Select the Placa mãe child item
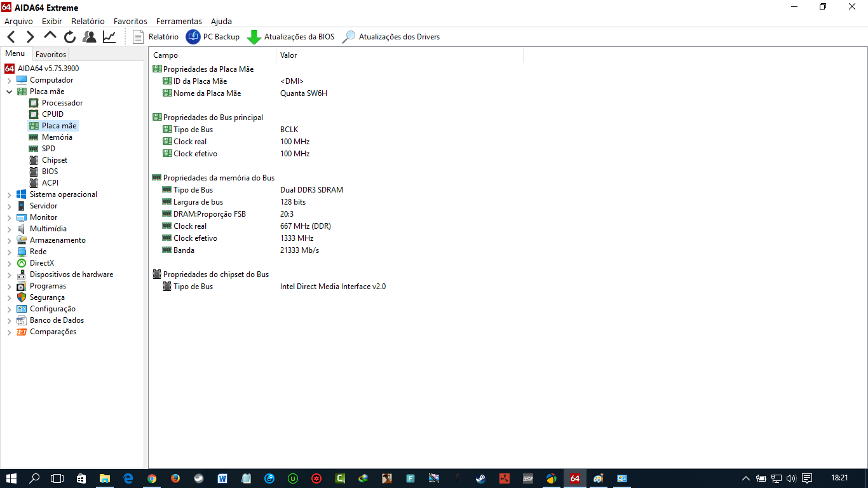 (x=59, y=126)
